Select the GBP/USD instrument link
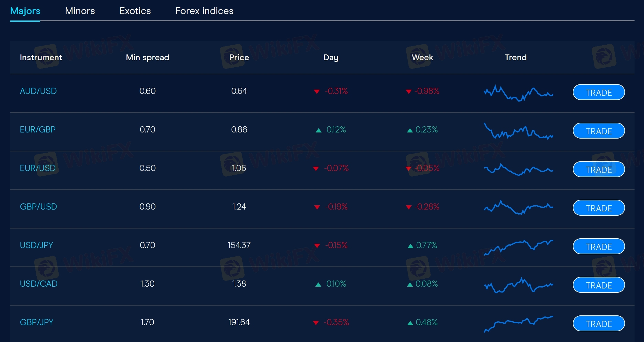The image size is (644, 342). [38, 207]
